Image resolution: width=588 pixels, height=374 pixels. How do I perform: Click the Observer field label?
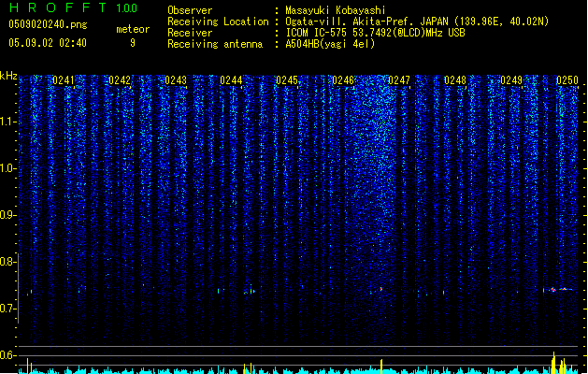[190, 10]
